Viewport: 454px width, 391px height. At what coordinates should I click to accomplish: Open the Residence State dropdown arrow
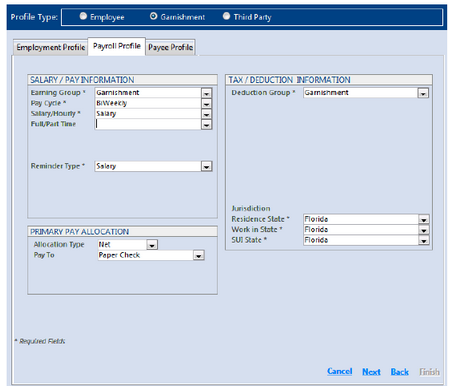pos(423,220)
